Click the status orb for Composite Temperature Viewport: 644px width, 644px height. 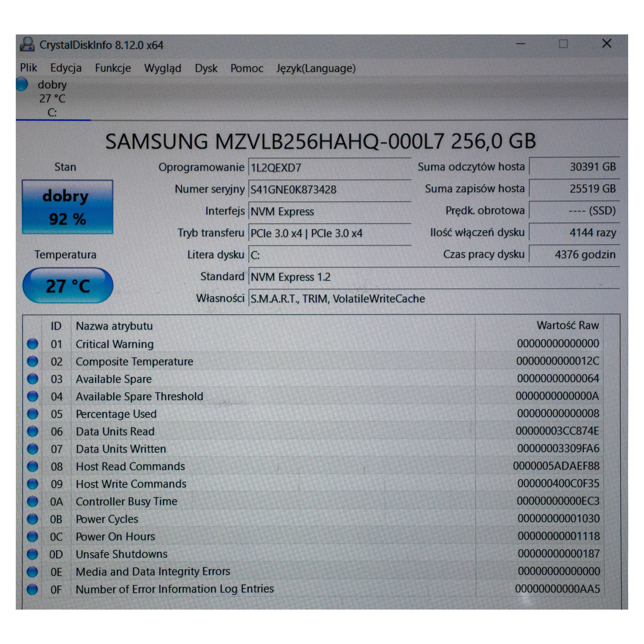click(x=32, y=361)
